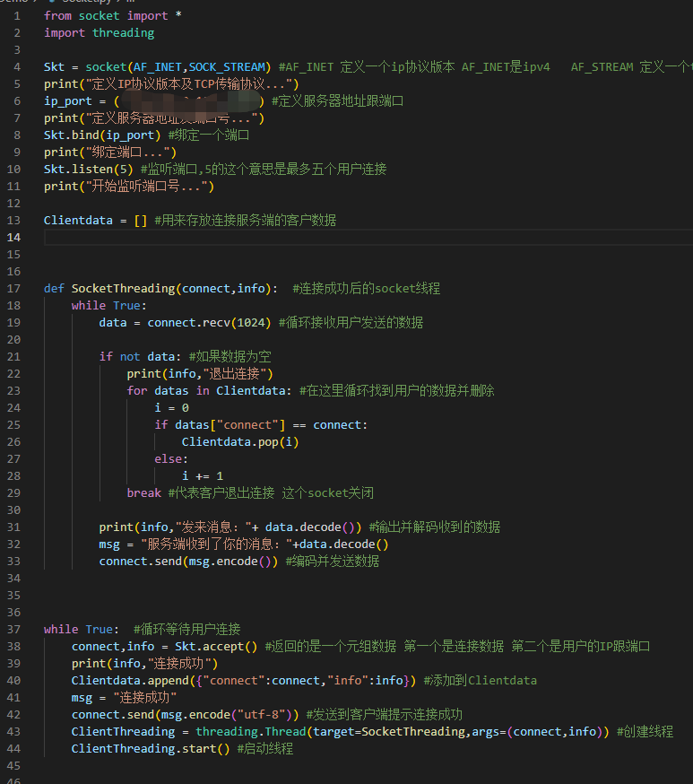This screenshot has height=784, width=693.
Task: Click line number 29 in the gutter
Action: (x=14, y=493)
